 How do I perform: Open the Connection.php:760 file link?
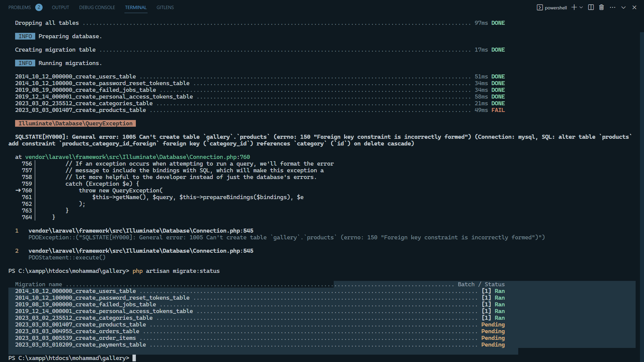138,157
